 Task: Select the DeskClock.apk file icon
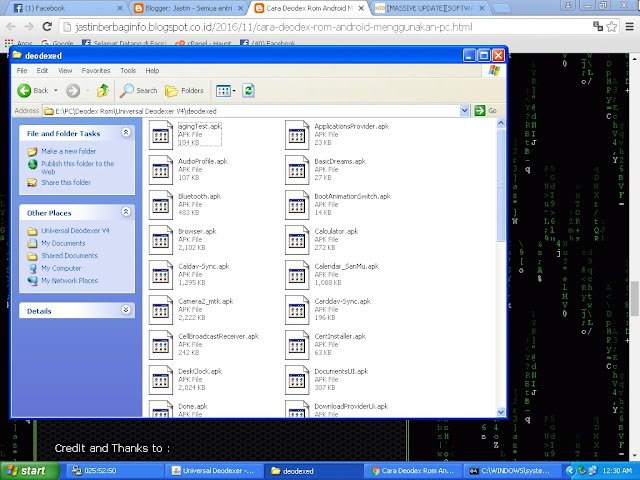160,380
